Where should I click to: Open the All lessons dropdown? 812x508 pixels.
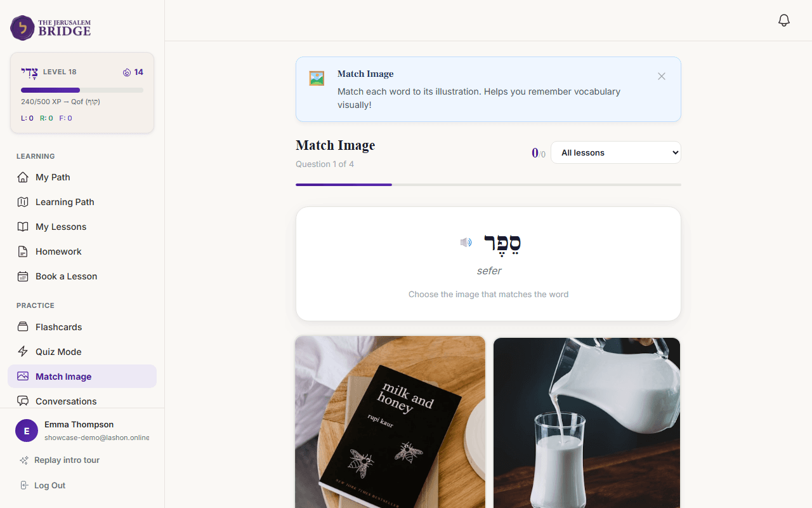coord(615,152)
